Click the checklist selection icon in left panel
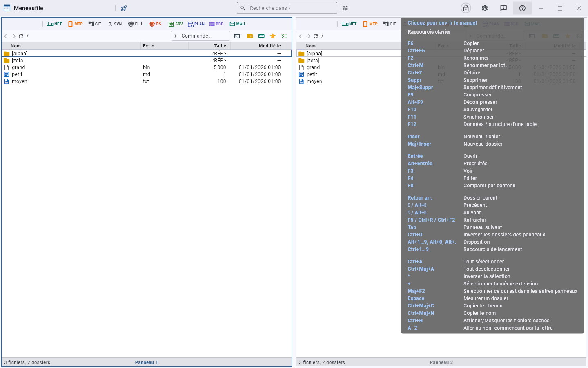The width and height of the screenshot is (588, 368). (284, 36)
